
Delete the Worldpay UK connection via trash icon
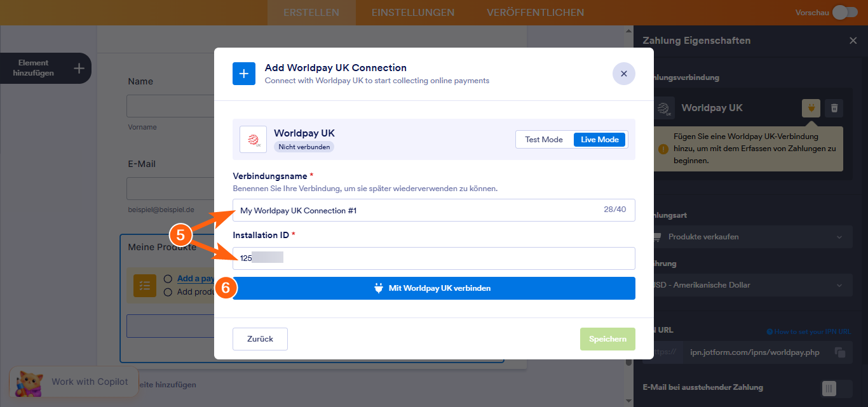834,108
